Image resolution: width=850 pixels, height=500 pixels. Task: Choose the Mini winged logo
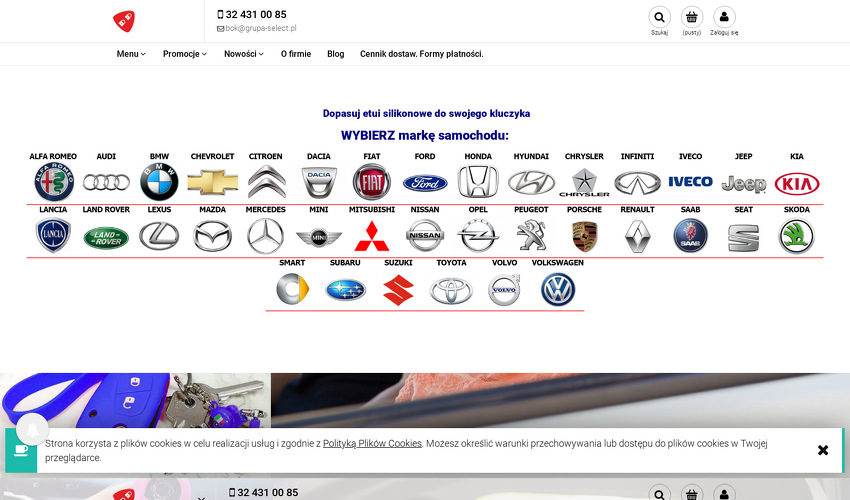coord(319,237)
